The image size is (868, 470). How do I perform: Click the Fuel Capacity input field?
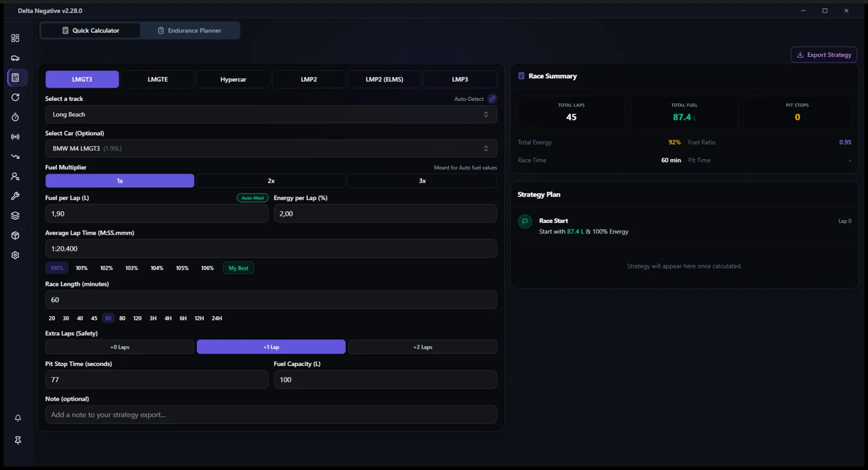click(x=385, y=379)
